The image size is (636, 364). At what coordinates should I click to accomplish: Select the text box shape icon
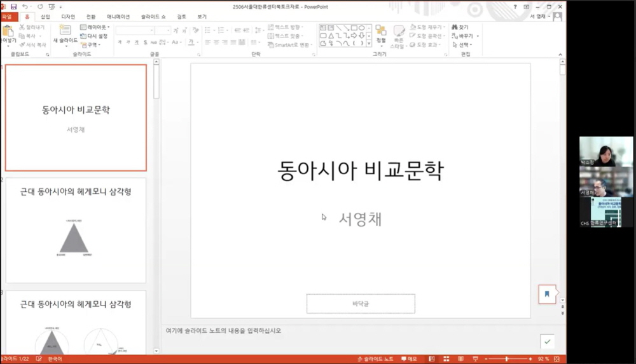[x=323, y=28]
